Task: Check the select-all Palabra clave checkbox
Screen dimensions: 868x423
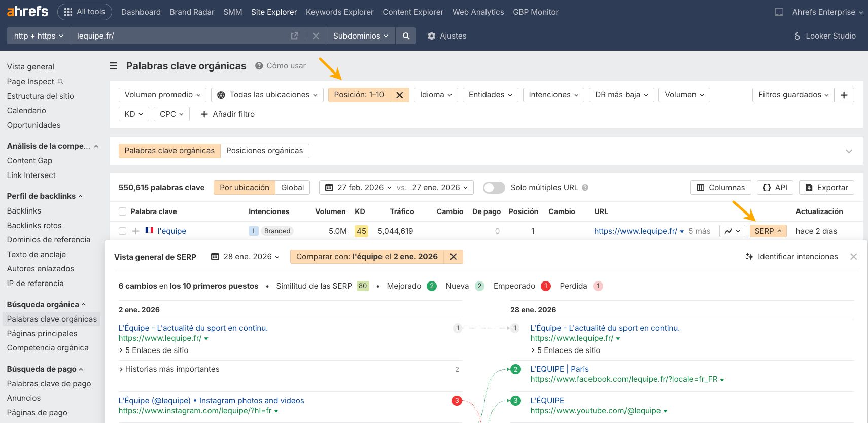Action: point(122,211)
